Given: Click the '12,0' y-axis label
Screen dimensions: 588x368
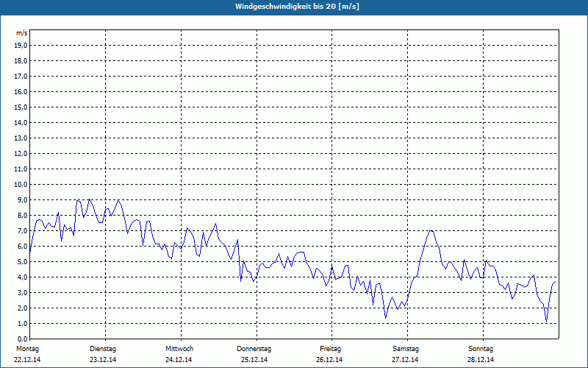Looking at the screenshot, I should [x=21, y=154].
